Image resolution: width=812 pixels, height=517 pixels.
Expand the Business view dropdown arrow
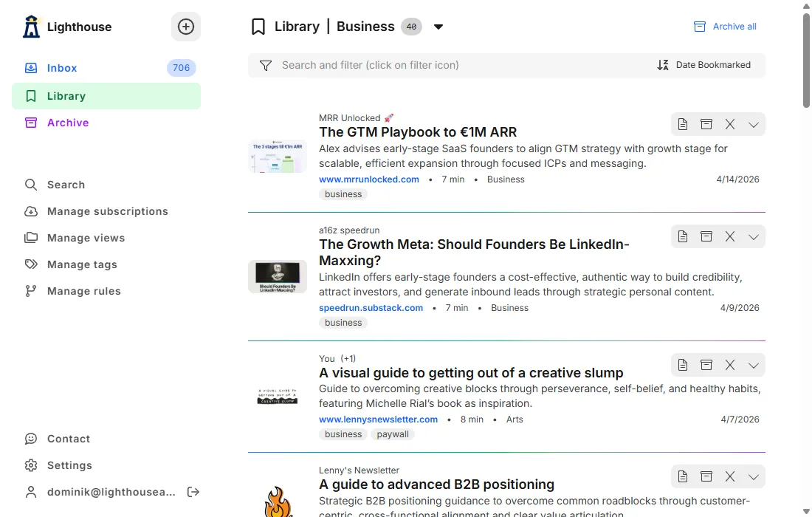click(438, 27)
